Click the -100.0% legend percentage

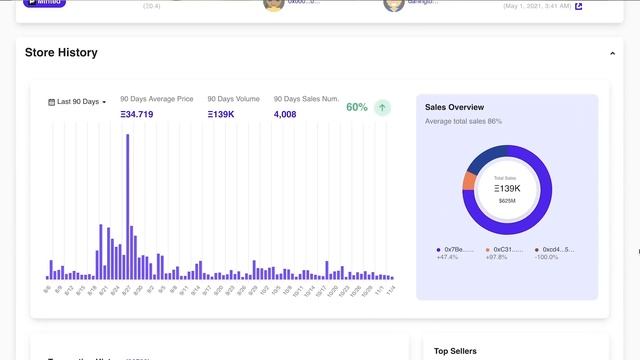pos(547,257)
